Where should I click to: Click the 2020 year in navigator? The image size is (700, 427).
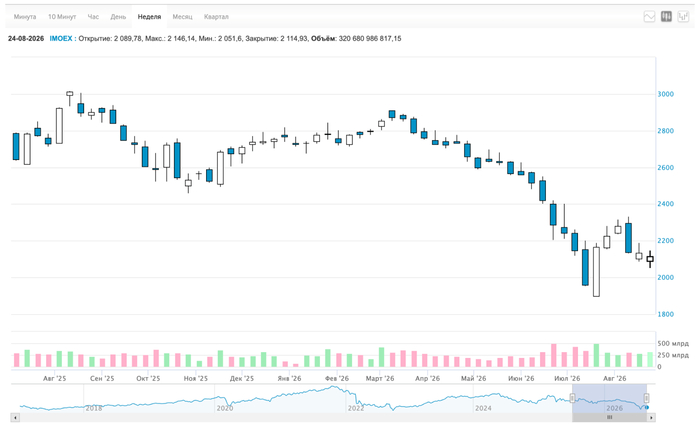[225, 408]
